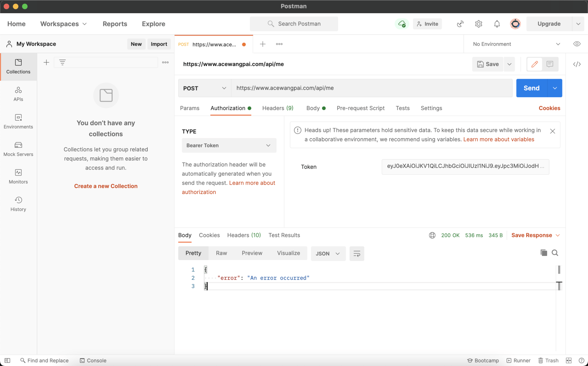Dismiss the Heads up sensitive data notice

coord(553,131)
